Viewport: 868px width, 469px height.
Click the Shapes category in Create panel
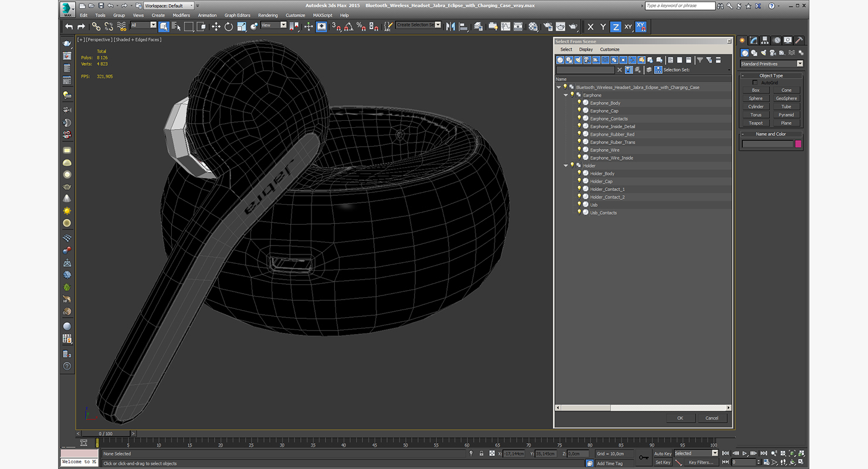754,53
